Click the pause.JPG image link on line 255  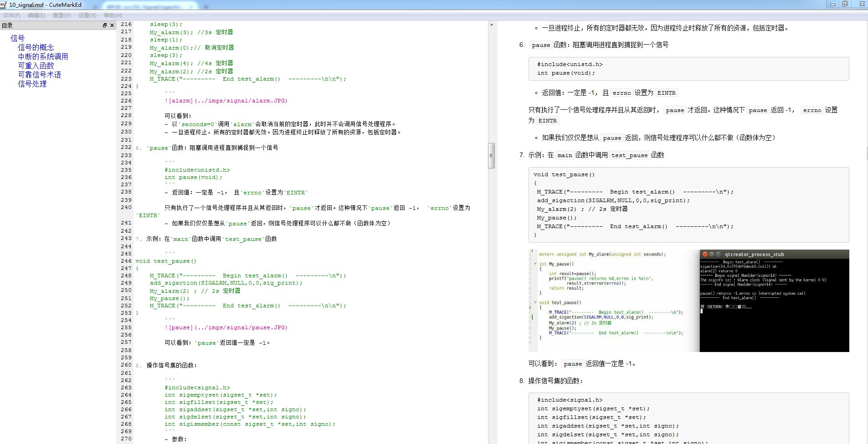(226, 327)
